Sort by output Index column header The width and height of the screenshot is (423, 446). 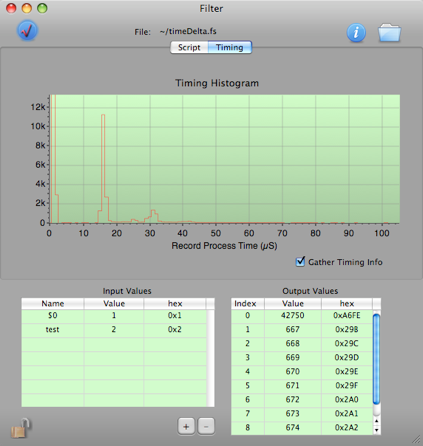pyautogui.click(x=246, y=303)
